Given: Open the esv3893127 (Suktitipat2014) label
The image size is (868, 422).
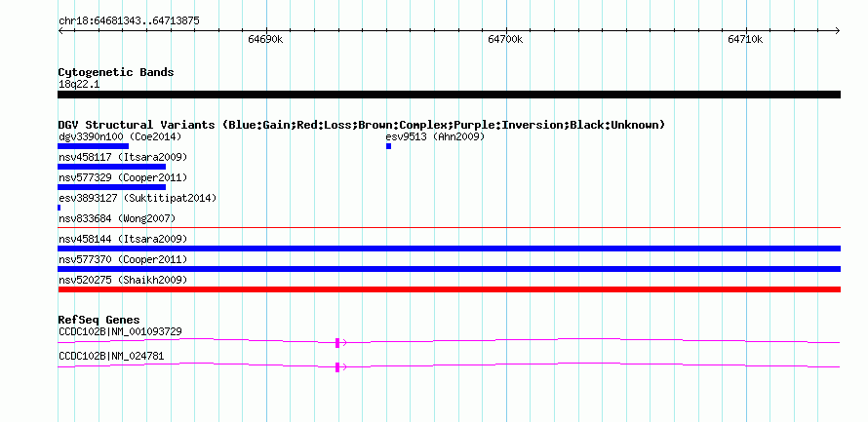Looking at the screenshot, I should (x=138, y=198).
